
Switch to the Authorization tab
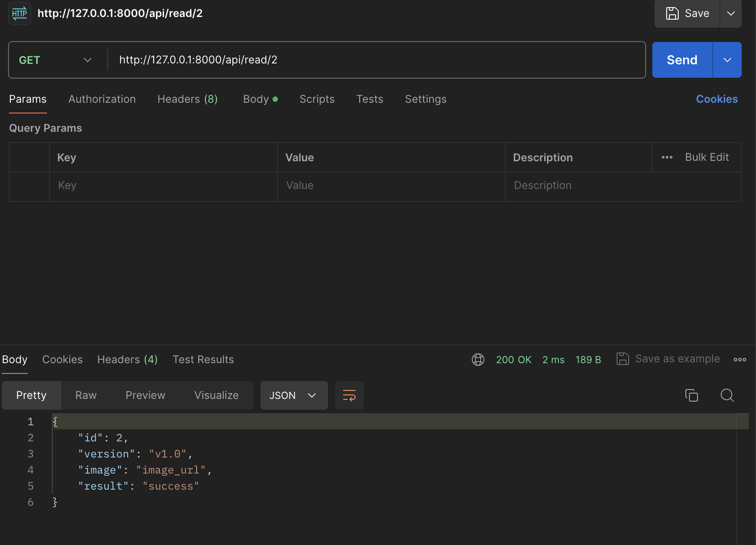pos(102,99)
